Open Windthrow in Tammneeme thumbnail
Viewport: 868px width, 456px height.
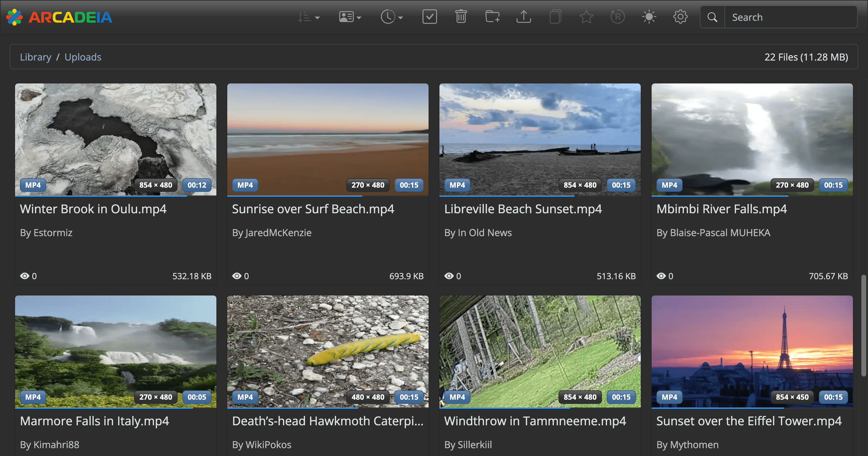540,351
